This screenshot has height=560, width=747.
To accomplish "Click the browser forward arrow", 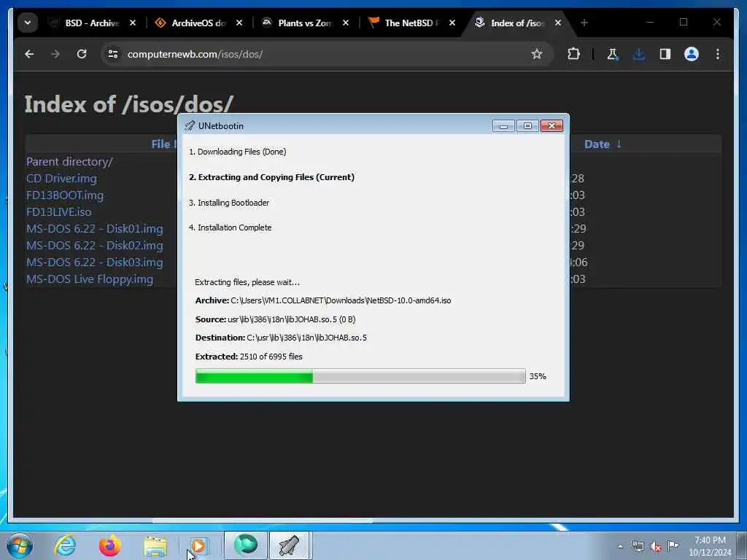I will click(x=55, y=54).
